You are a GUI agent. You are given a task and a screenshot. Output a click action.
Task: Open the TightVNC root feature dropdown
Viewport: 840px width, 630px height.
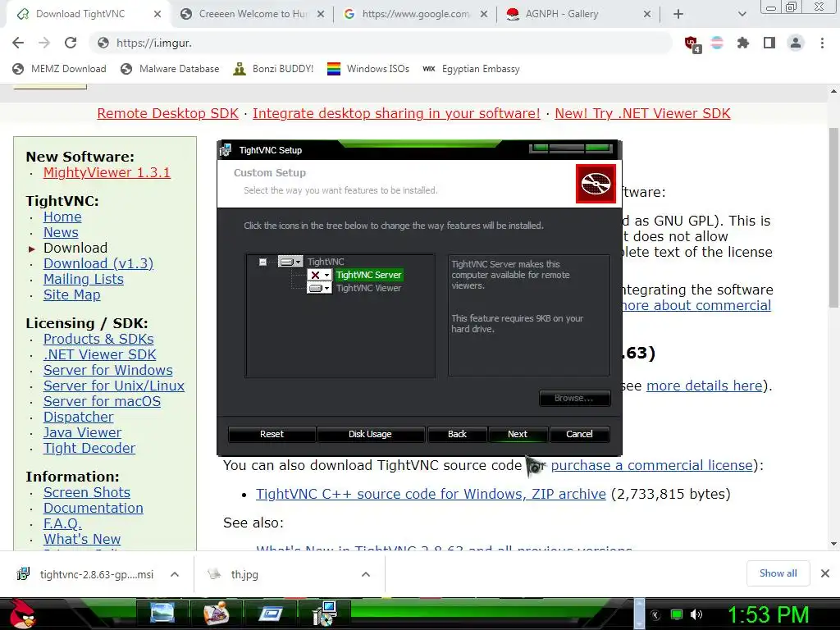(x=290, y=262)
